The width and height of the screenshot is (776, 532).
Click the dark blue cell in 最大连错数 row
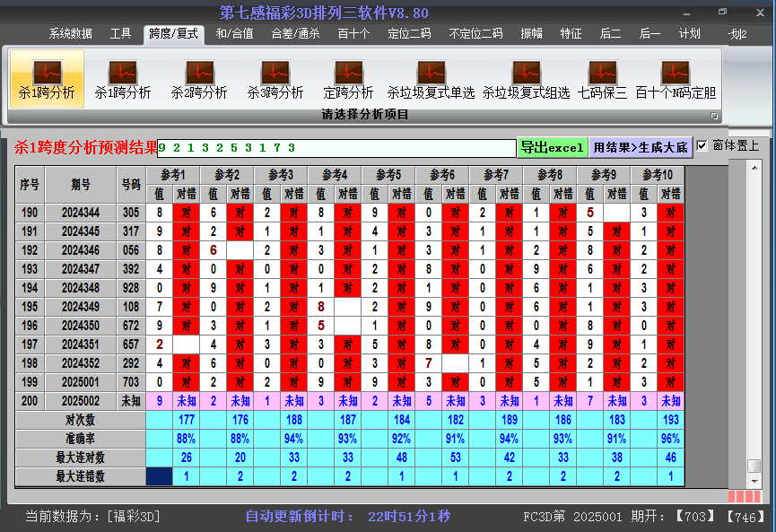(160, 476)
